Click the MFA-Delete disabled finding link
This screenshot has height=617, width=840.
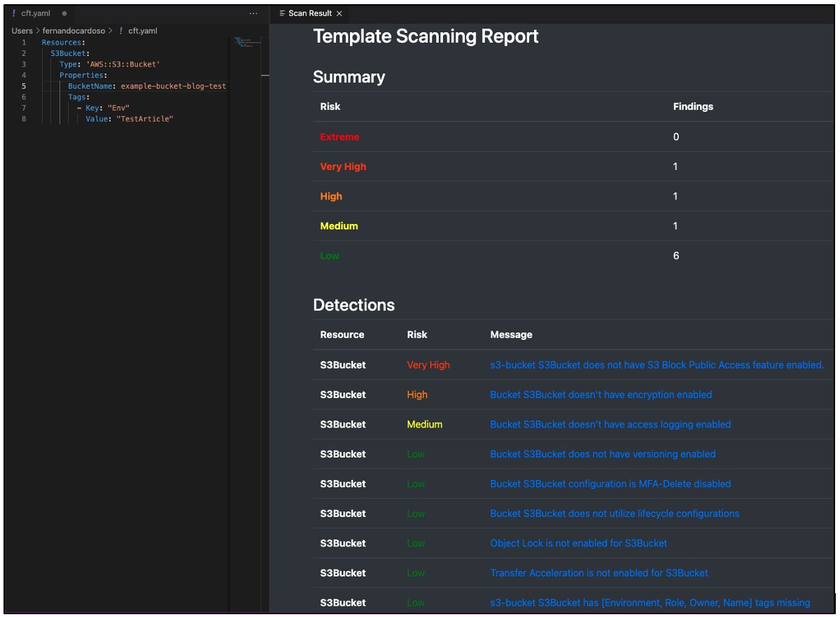610,483
